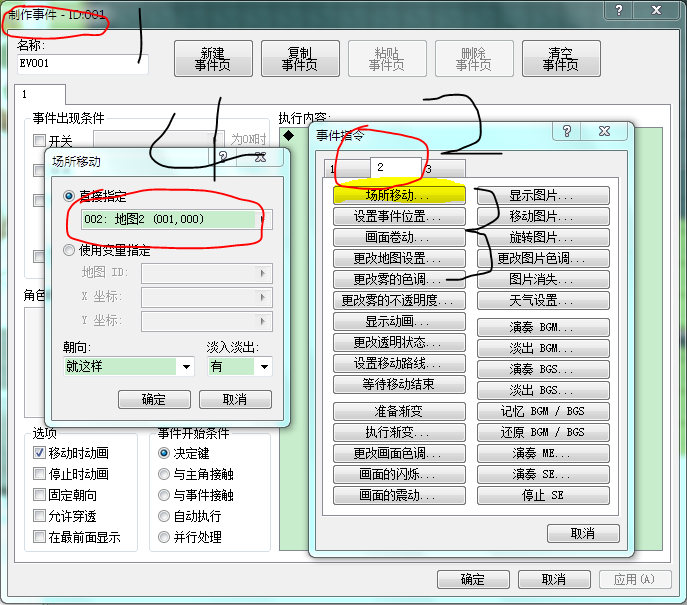Click the 演奏 ME command button
Viewport: 687px width, 605px height.
click(x=543, y=453)
